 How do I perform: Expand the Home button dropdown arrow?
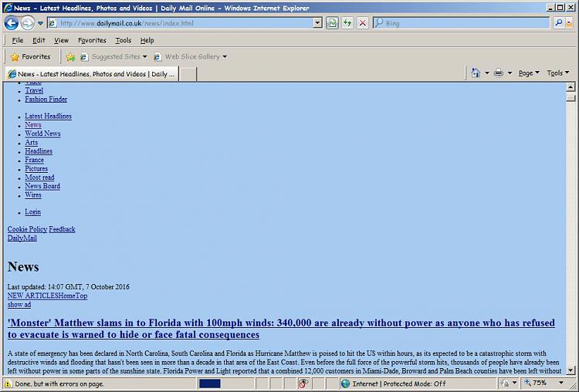coord(486,73)
